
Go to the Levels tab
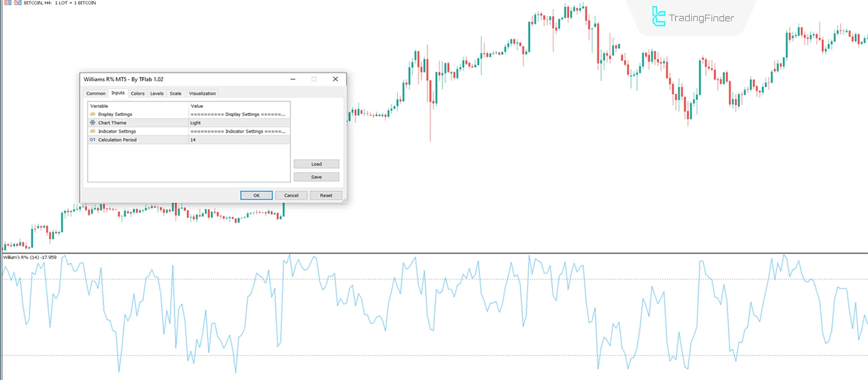click(x=157, y=93)
